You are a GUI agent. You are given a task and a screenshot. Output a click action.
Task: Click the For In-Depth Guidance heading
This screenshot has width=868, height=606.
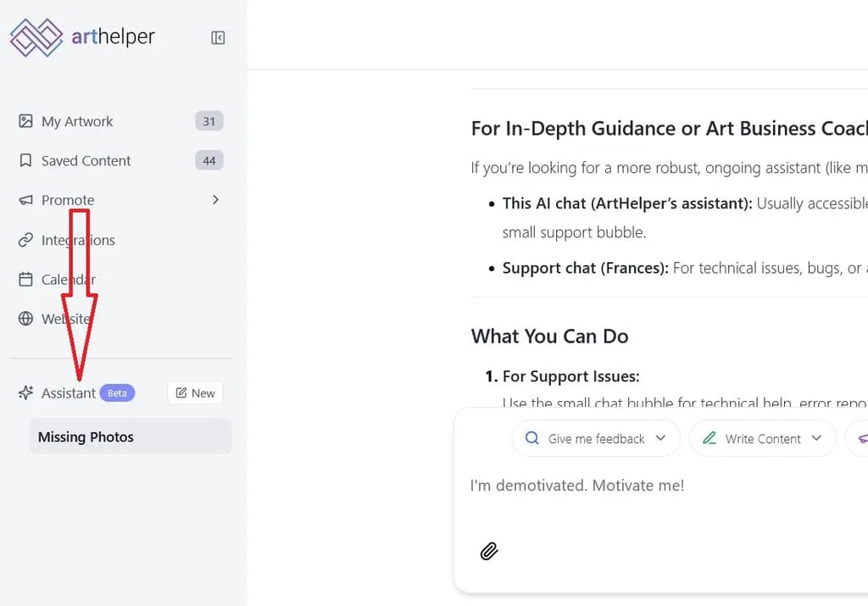click(x=670, y=128)
